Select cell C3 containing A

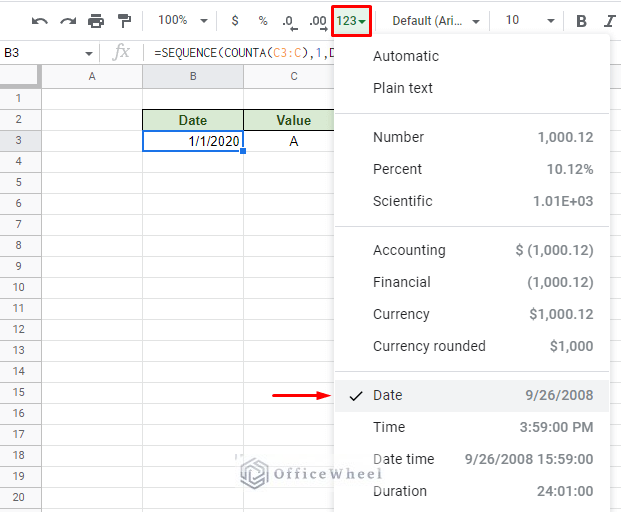(x=289, y=141)
